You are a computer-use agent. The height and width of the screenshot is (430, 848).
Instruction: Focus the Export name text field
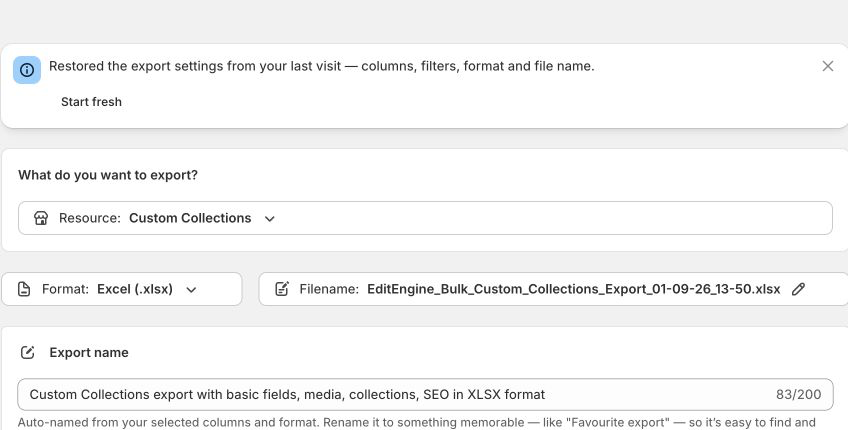pos(425,394)
